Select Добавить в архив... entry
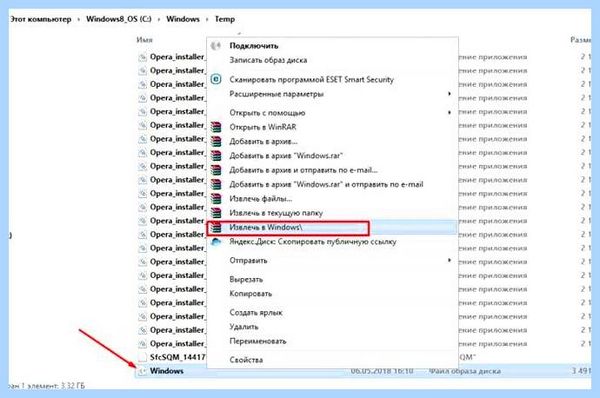This screenshot has width=600, height=398. [263, 142]
